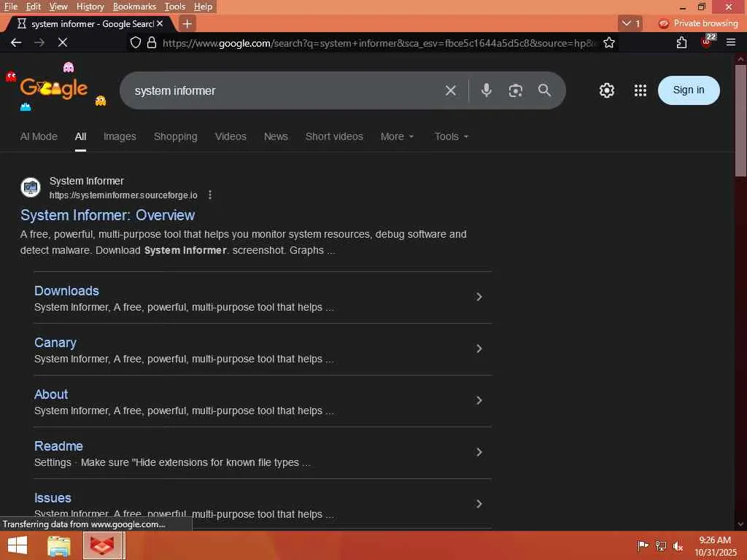Click the Google search input field
This screenshot has width=747, height=560.
286,90
